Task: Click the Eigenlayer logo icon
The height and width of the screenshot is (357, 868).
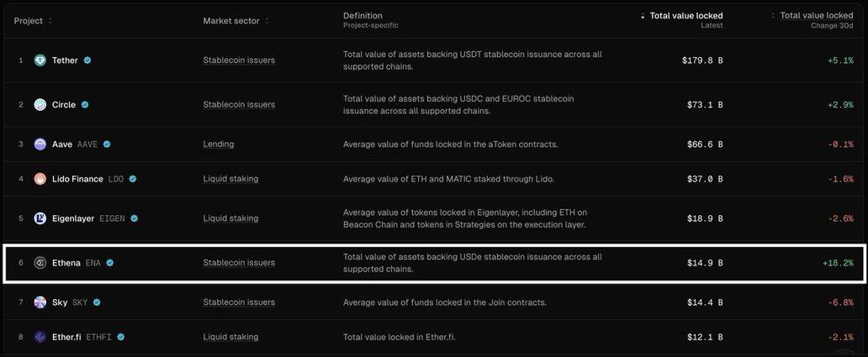Action: point(40,218)
